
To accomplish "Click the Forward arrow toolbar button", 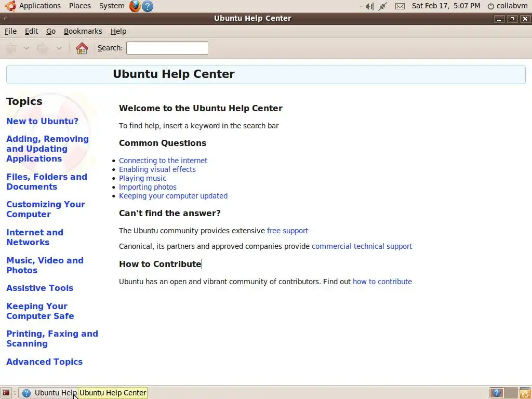I will click(43, 48).
